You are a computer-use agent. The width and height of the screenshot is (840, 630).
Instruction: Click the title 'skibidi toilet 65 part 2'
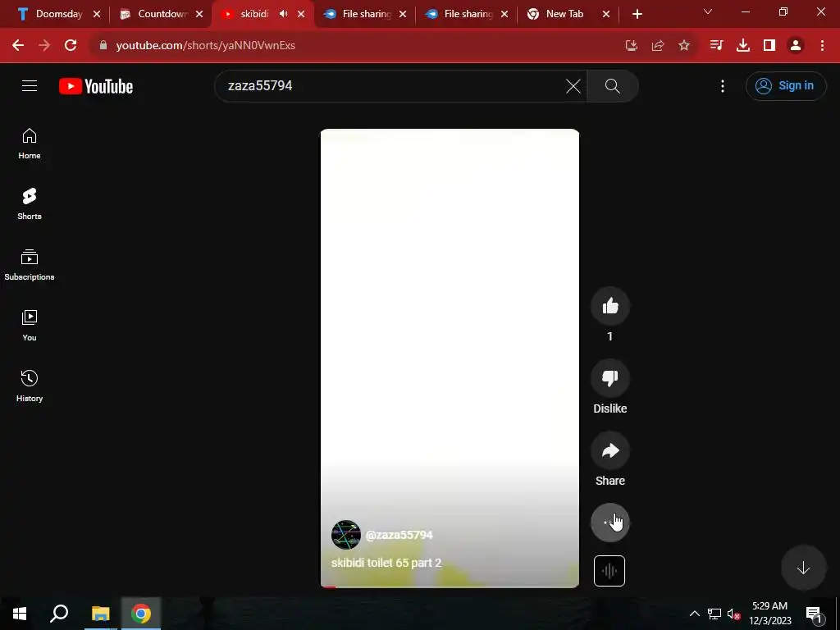pos(386,563)
